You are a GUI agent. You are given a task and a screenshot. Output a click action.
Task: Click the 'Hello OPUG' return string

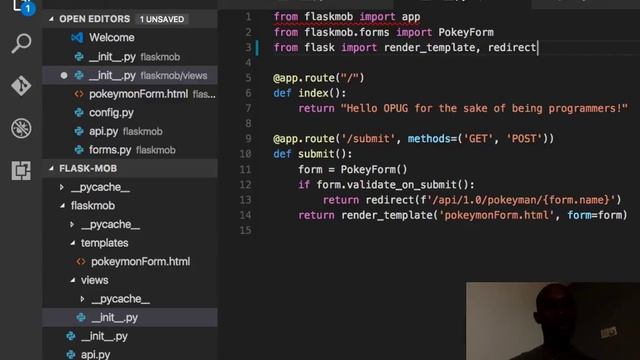pos(484,109)
